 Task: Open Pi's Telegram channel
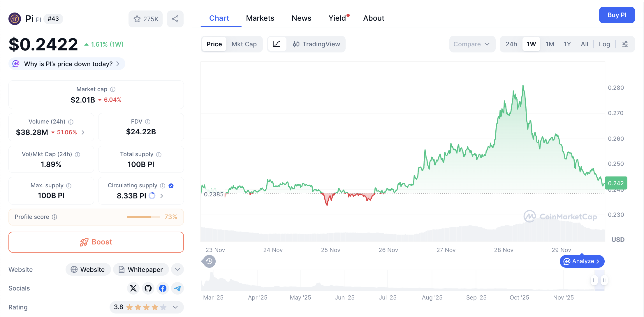[177, 288]
